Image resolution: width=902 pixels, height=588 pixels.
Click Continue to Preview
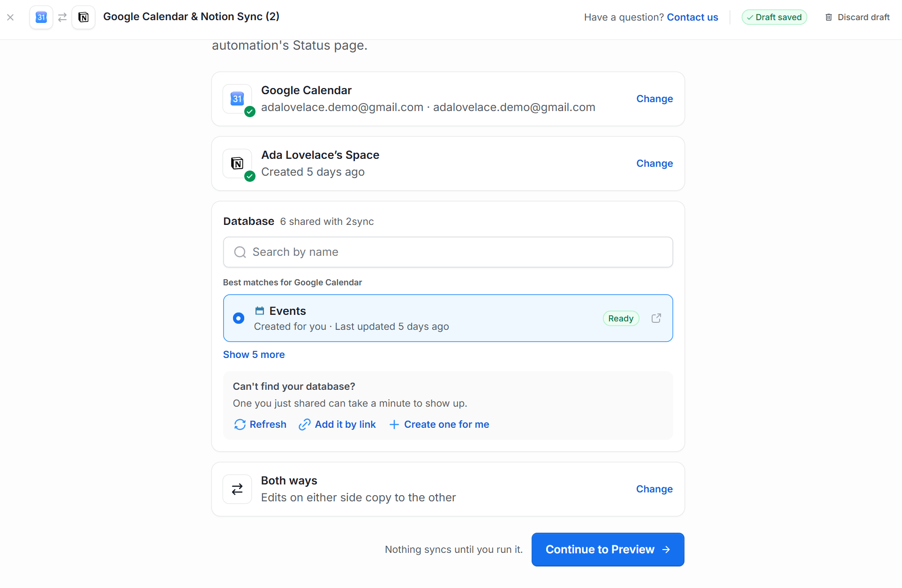coord(608,550)
